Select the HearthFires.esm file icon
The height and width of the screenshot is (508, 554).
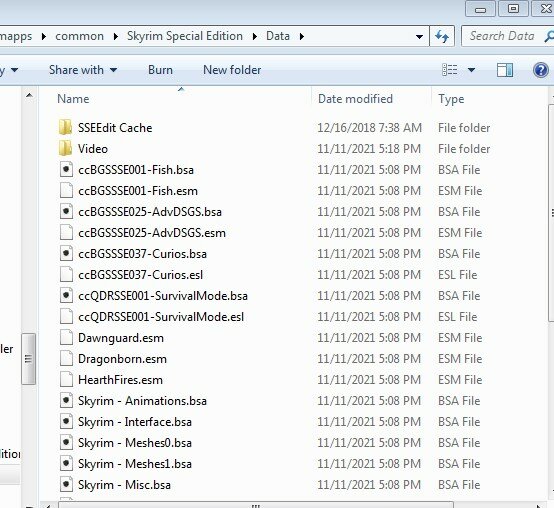click(66, 379)
